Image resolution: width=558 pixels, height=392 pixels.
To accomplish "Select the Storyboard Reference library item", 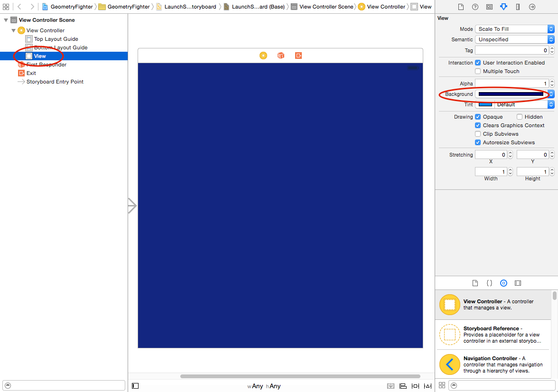I will [x=493, y=335].
